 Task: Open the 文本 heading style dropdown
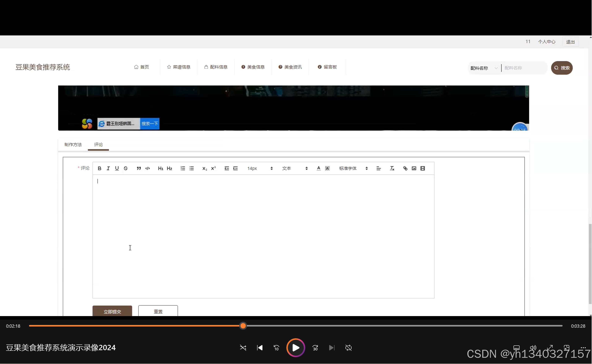295,168
